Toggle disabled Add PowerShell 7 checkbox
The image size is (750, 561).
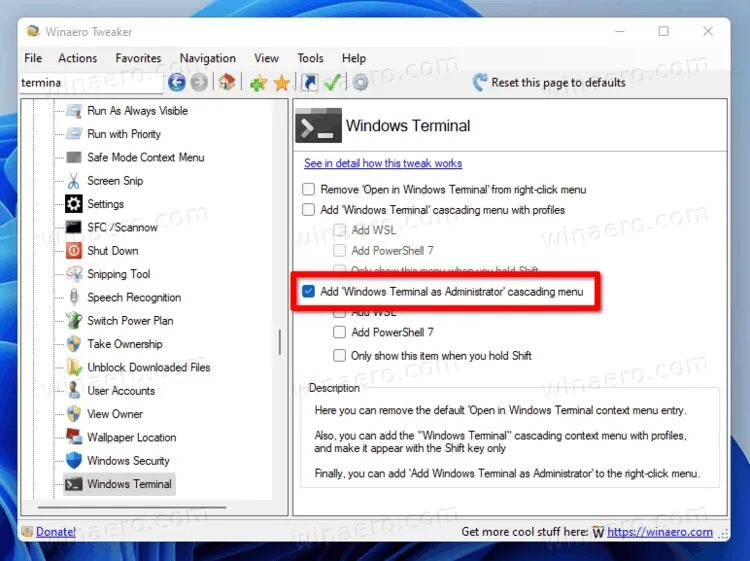click(x=340, y=251)
